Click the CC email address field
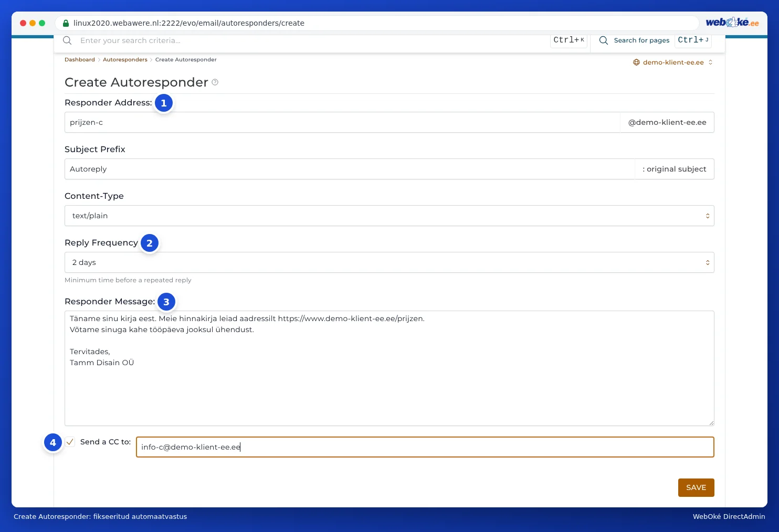 coord(425,447)
